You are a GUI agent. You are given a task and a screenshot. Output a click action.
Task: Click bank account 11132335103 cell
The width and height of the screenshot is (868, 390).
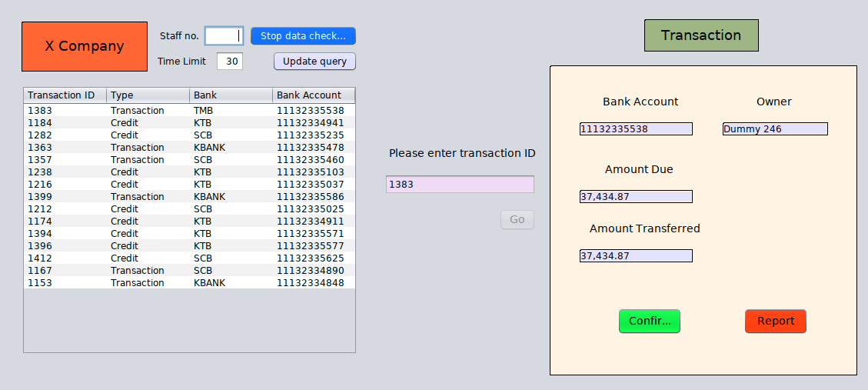314,172
